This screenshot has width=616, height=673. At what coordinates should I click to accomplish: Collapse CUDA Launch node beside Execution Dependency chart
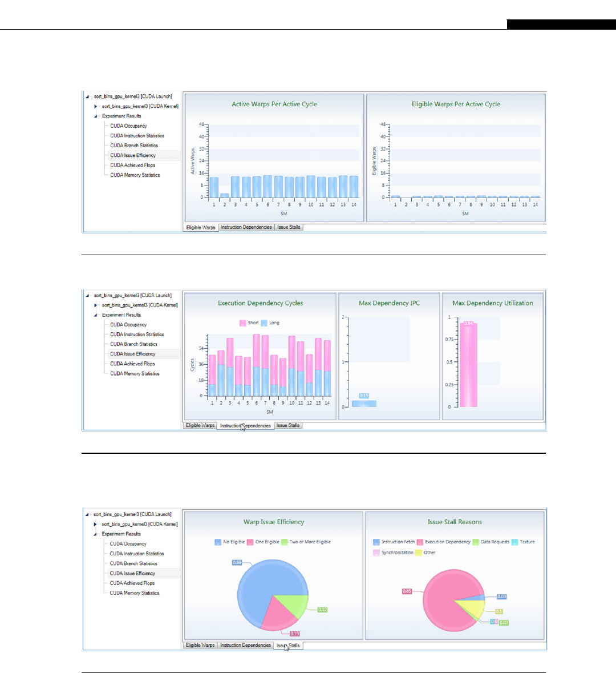87,296
